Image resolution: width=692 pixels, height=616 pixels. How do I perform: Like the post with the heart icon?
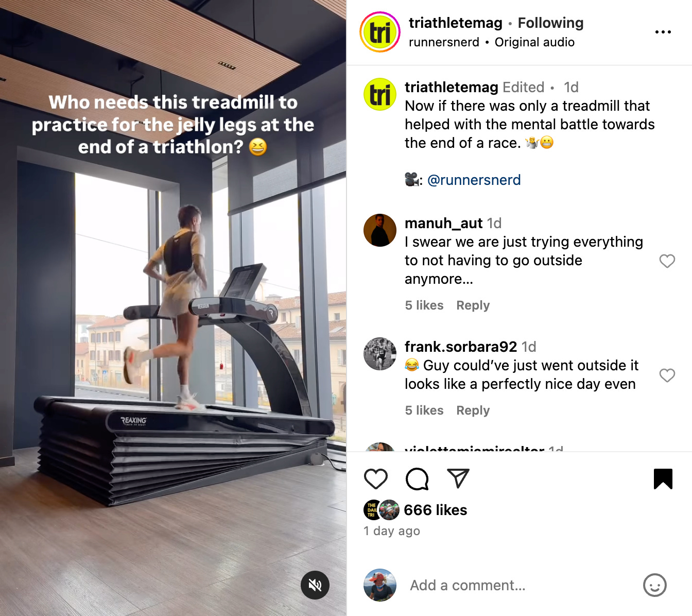(x=376, y=479)
